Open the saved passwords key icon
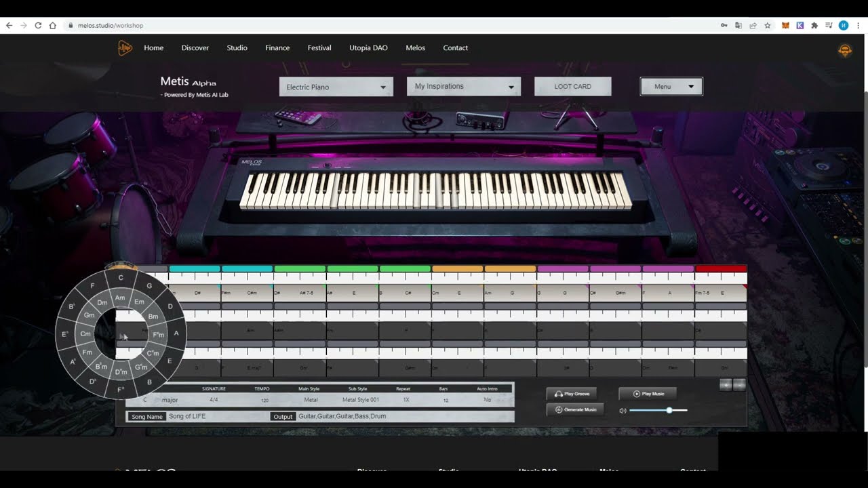This screenshot has height=488, width=868. click(724, 25)
